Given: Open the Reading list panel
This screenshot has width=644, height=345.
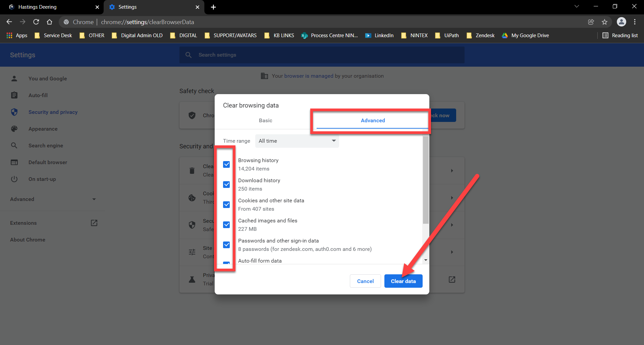Looking at the screenshot, I should [x=620, y=36].
